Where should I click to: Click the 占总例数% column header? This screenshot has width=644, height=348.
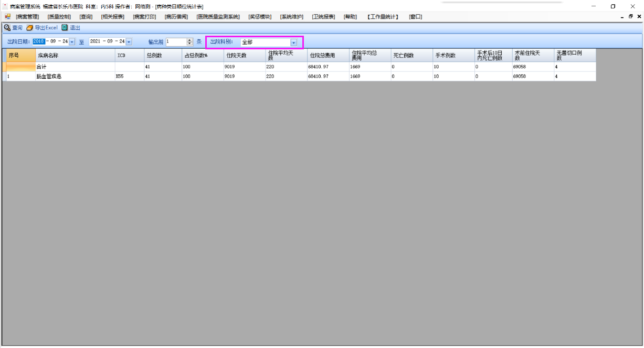tap(203, 56)
